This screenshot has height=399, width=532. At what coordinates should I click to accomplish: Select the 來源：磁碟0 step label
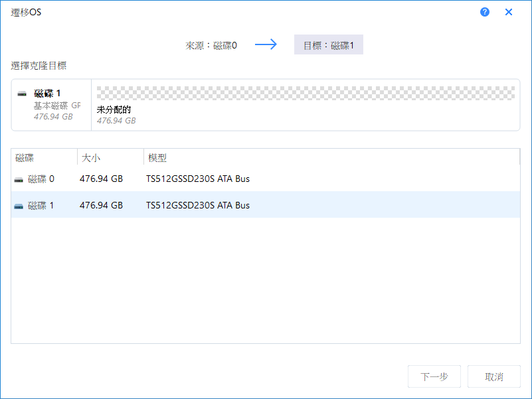tap(211, 45)
